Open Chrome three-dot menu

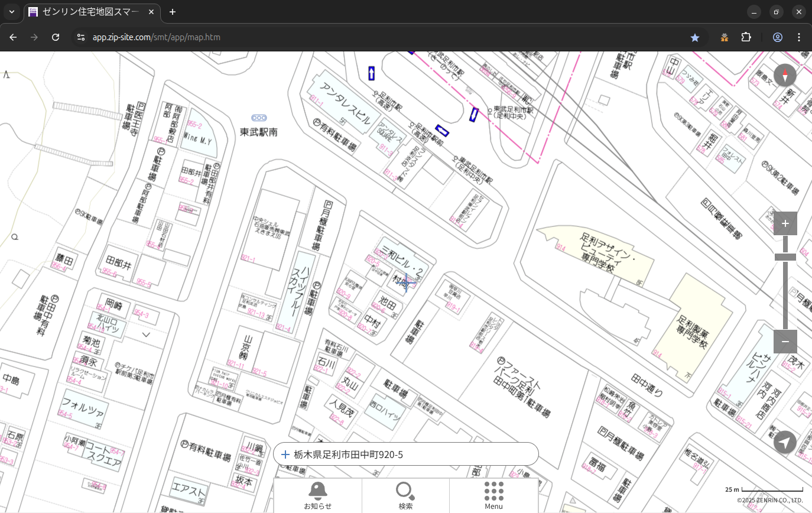(x=799, y=37)
